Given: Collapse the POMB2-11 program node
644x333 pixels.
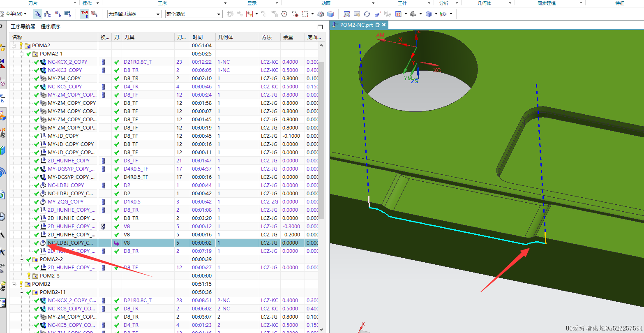Looking at the screenshot, I should pyautogui.click(x=21, y=292).
